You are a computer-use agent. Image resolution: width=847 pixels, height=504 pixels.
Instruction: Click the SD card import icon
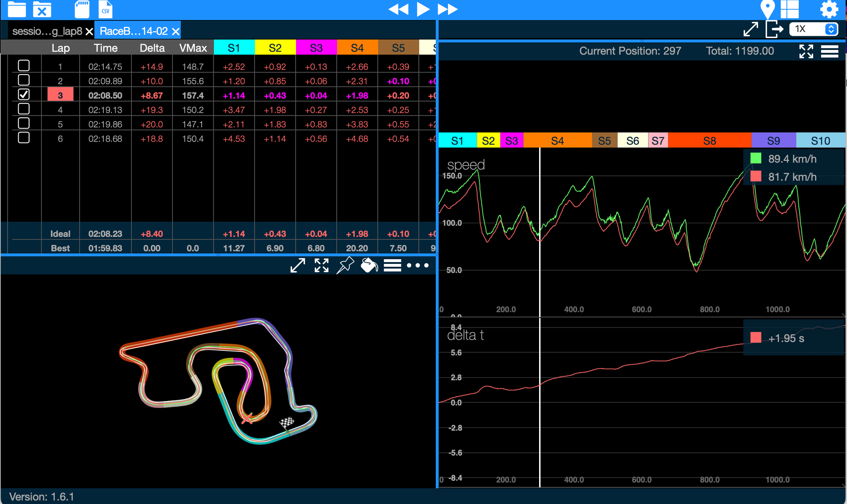pos(82,9)
